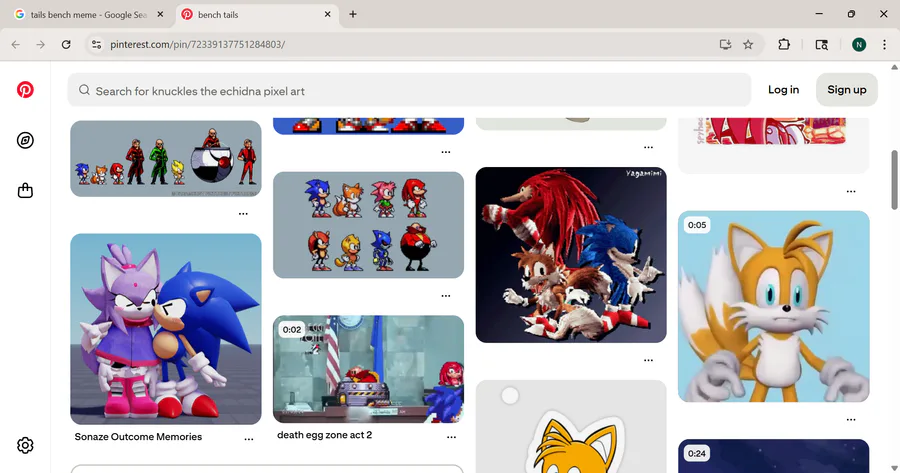Screen dimensions: 900x473
Task: Open more options under red Knuckles comic pin
Action: (851, 191)
